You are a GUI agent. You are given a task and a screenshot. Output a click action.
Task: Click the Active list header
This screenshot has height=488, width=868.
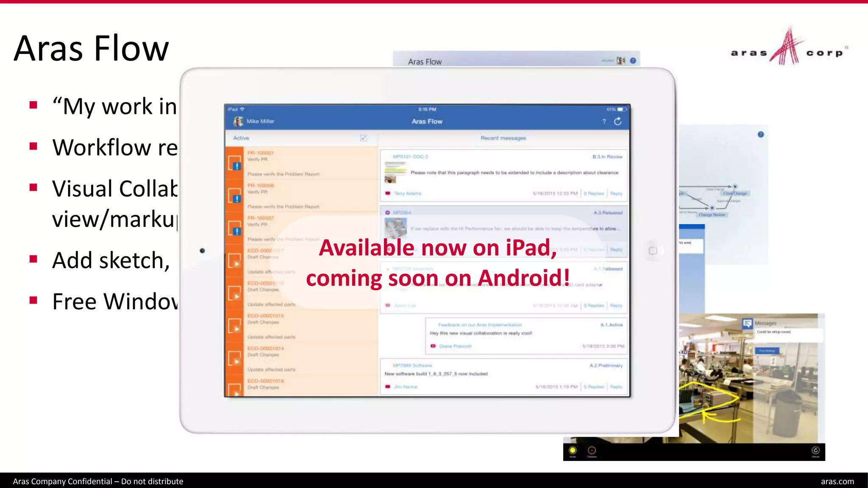click(241, 138)
